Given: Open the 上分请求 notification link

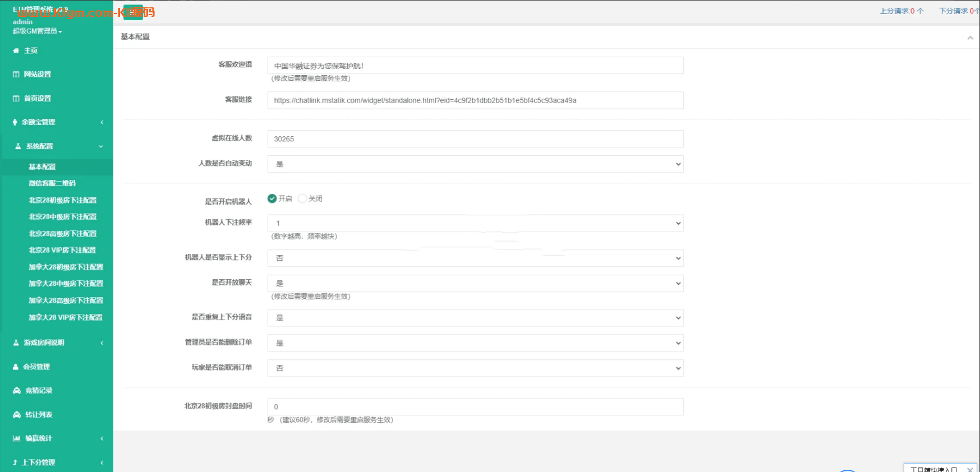Looking at the screenshot, I should pyautogui.click(x=901, y=11).
